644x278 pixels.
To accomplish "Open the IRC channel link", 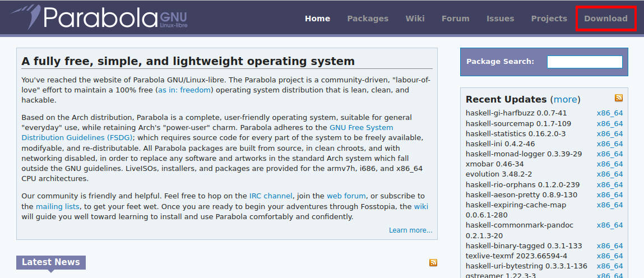I will click(x=271, y=196).
